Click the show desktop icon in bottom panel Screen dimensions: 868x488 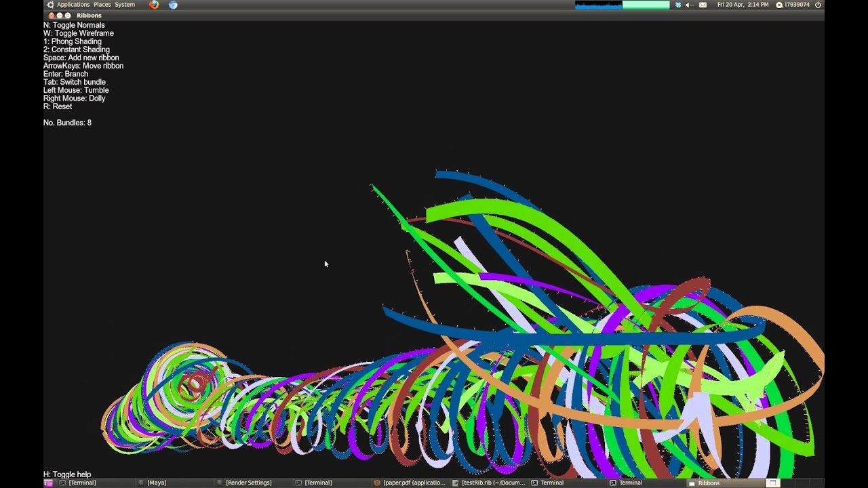point(48,483)
